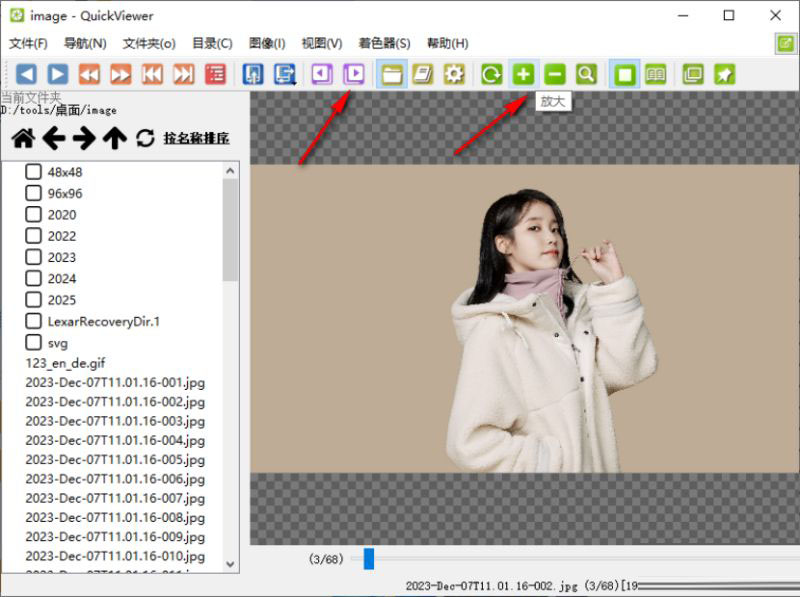Screen dimensions: 800x597
Task: Click the purple previous folder icon
Action: (x=322, y=74)
